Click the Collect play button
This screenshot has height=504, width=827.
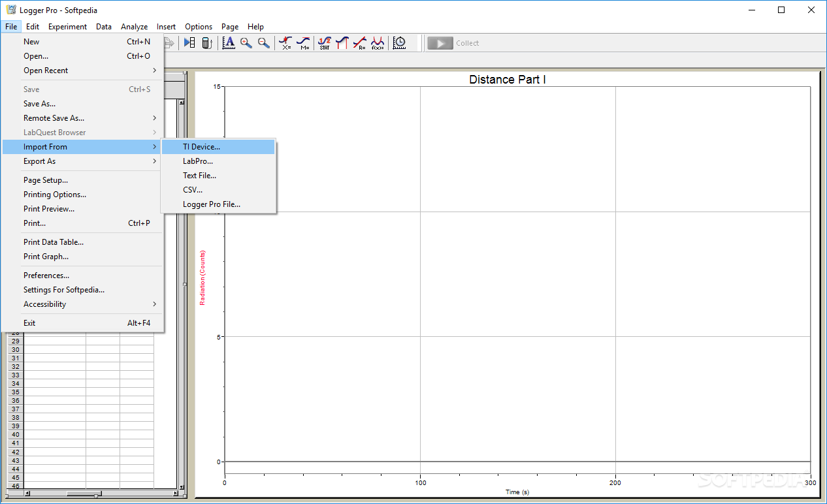[x=440, y=43]
